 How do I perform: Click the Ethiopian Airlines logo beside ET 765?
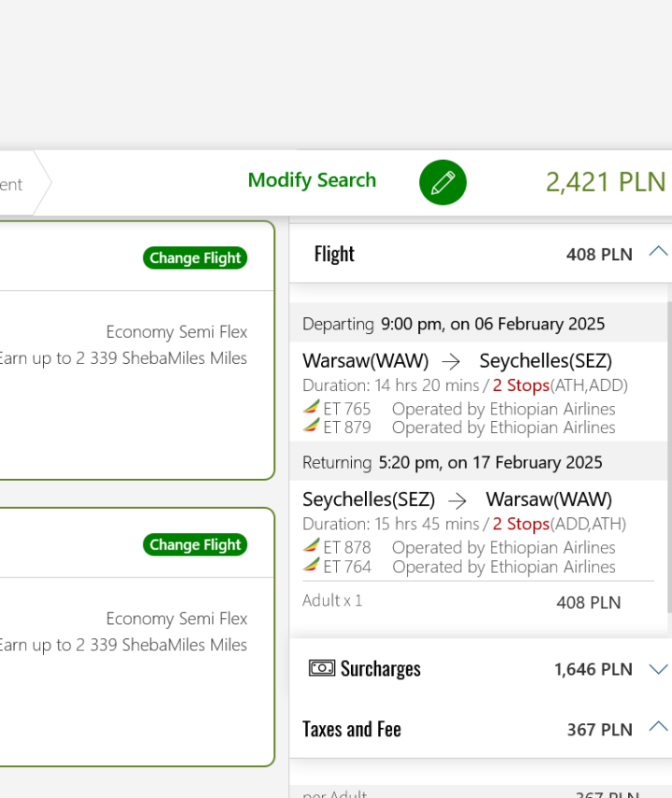click(312, 408)
